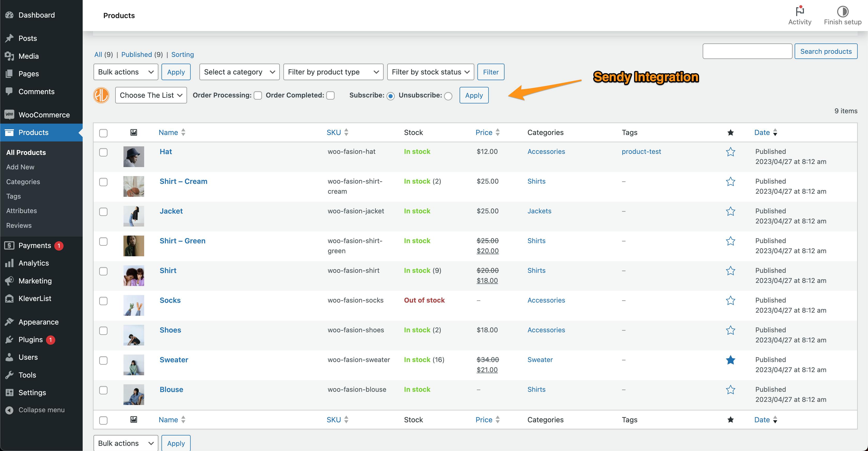Open Attributes submenu item
Viewport: 868px width, 451px height.
point(21,211)
